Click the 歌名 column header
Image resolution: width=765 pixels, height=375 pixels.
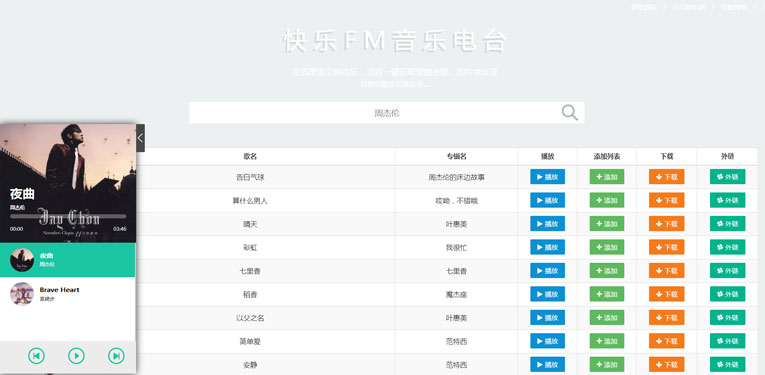click(250, 157)
